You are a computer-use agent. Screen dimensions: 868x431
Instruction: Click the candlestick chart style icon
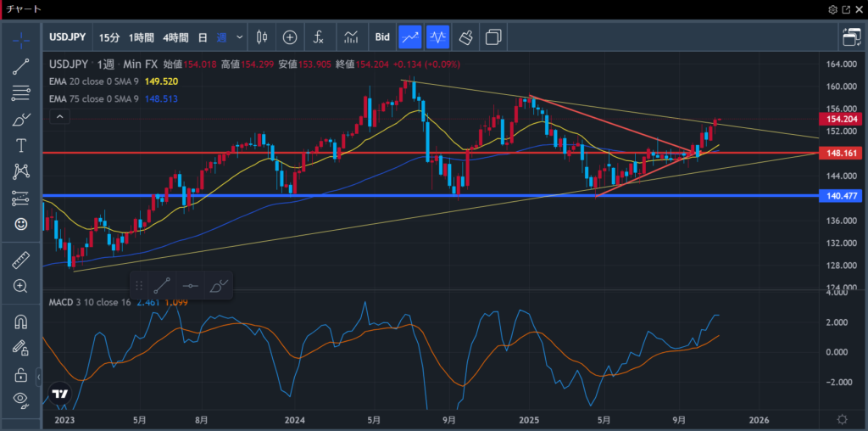tap(261, 37)
